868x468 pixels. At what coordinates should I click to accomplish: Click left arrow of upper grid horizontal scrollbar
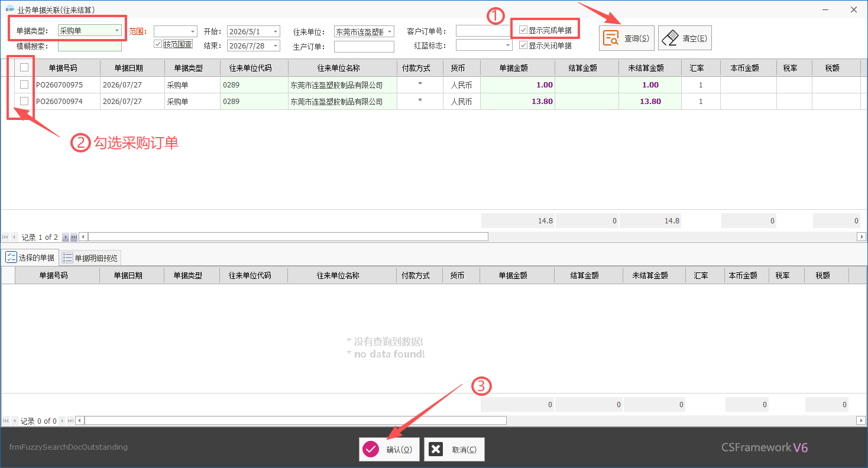(83, 237)
